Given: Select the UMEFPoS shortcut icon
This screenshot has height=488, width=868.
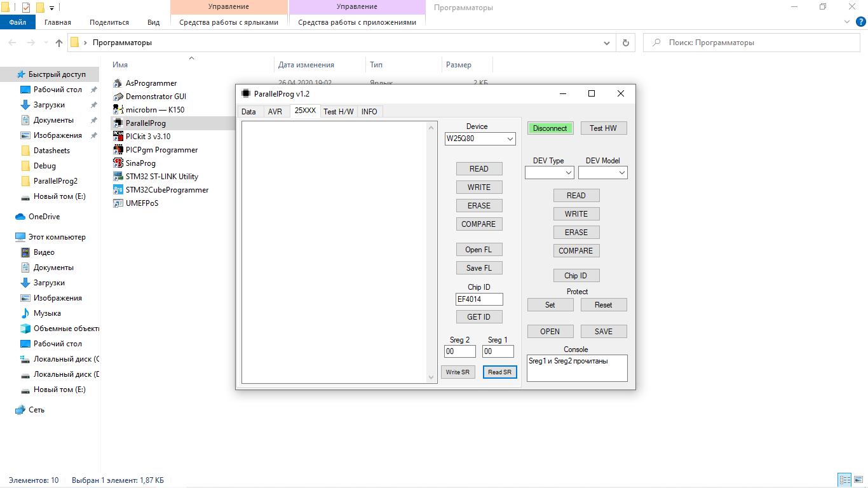Looking at the screenshot, I should [x=118, y=203].
